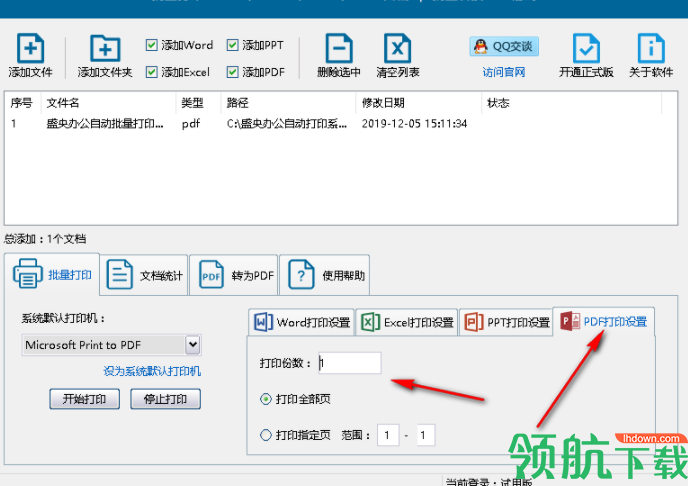The height and width of the screenshot is (486, 688).
Task: Click the C:\盛央办公自动打印系 path cell
Action: click(287, 124)
